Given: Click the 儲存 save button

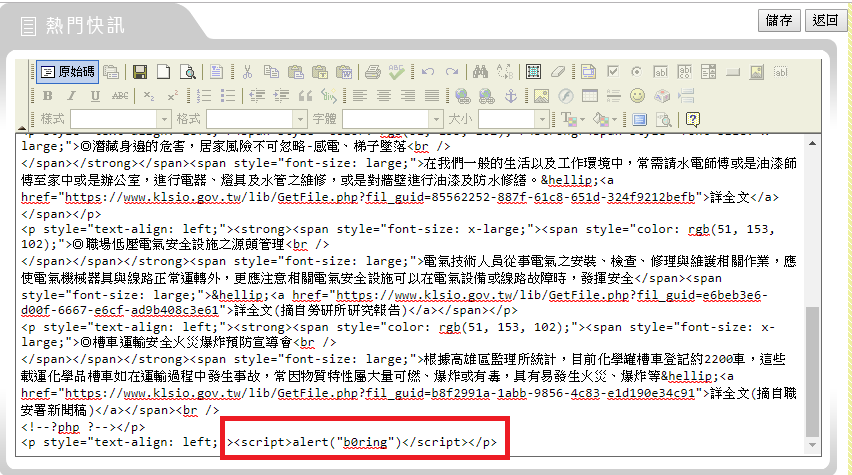Looking at the screenshot, I should [779, 21].
